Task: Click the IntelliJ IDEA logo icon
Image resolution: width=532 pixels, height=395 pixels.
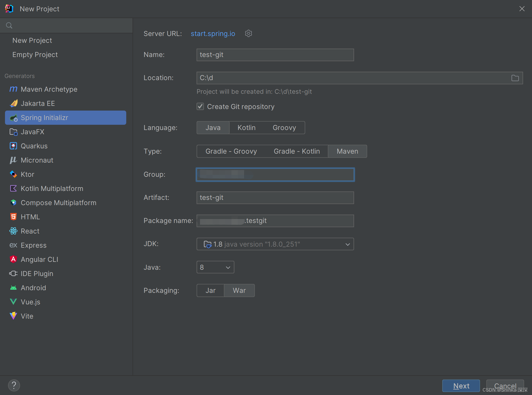Action: 9,9
